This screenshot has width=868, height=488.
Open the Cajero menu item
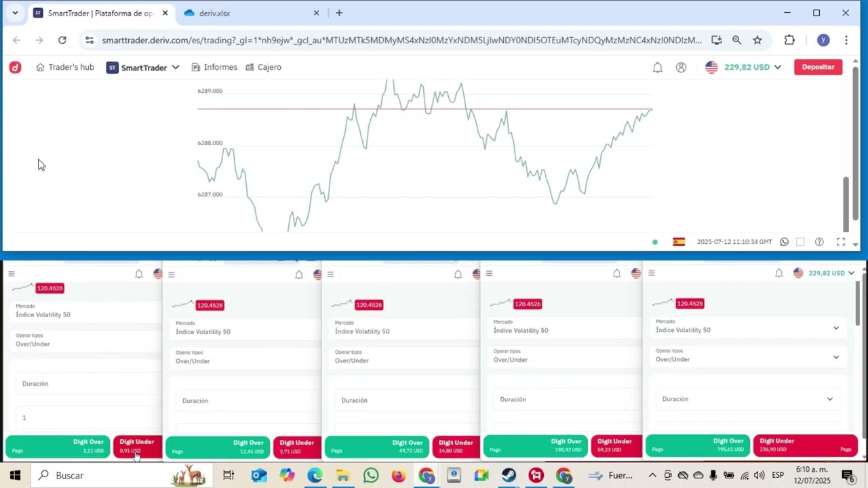pos(263,67)
